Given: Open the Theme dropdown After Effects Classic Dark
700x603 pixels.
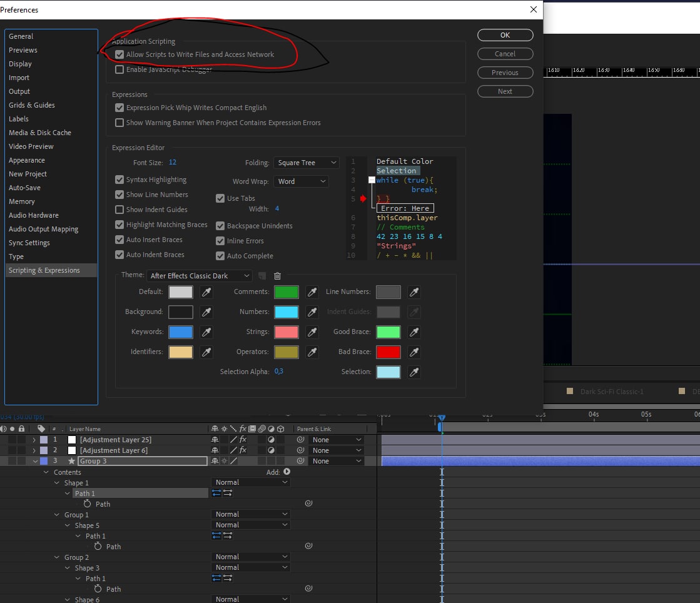Looking at the screenshot, I should [199, 276].
